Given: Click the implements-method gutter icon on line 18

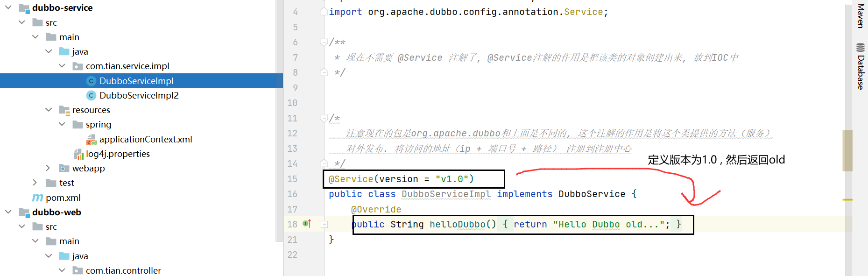Looking at the screenshot, I should [307, 224].
